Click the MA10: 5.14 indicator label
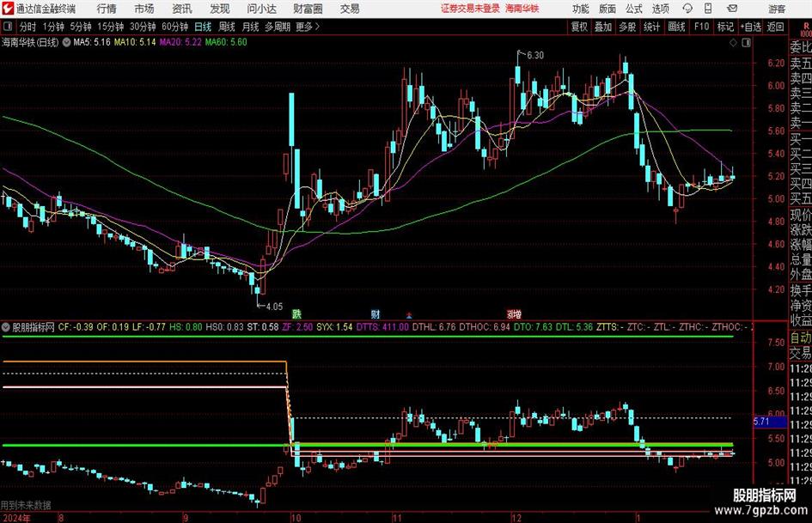 [x=135, y=42]
